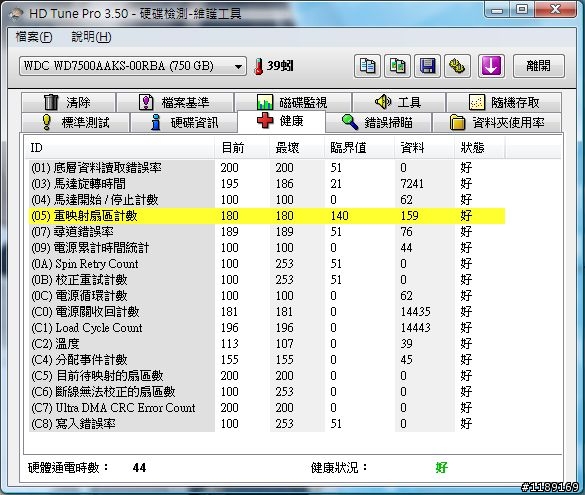Open the 說明(H) menu
This screenshot has height=495, width=585.
(91, 37)
